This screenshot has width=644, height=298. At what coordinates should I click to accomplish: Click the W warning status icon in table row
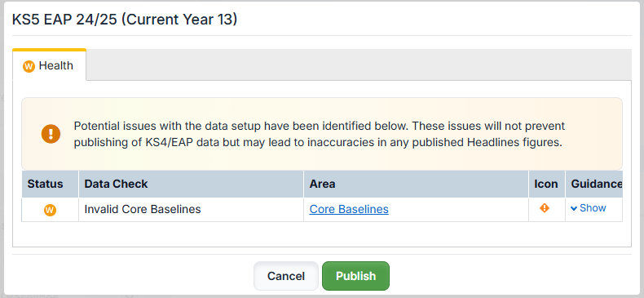(x=50, y=210)
